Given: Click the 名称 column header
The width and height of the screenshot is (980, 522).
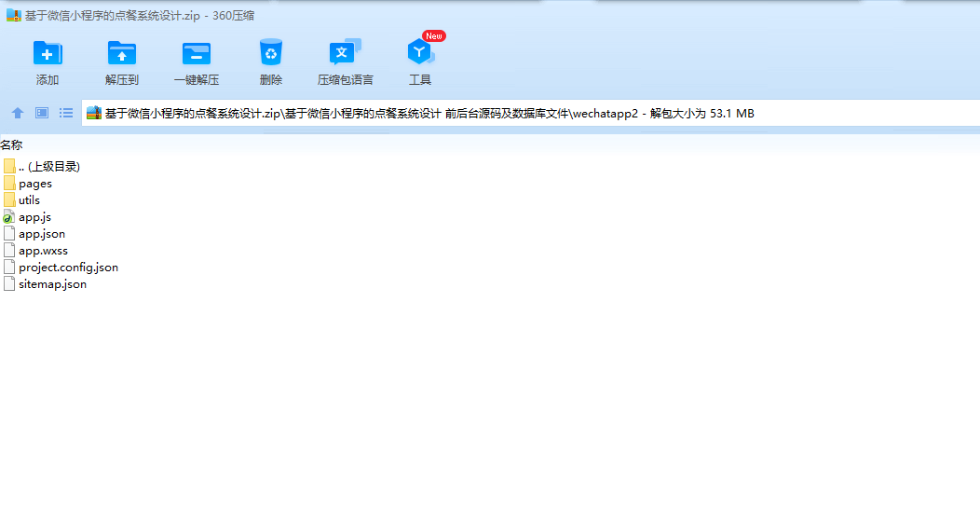Looking at the screenshot, I should point(11,145).
